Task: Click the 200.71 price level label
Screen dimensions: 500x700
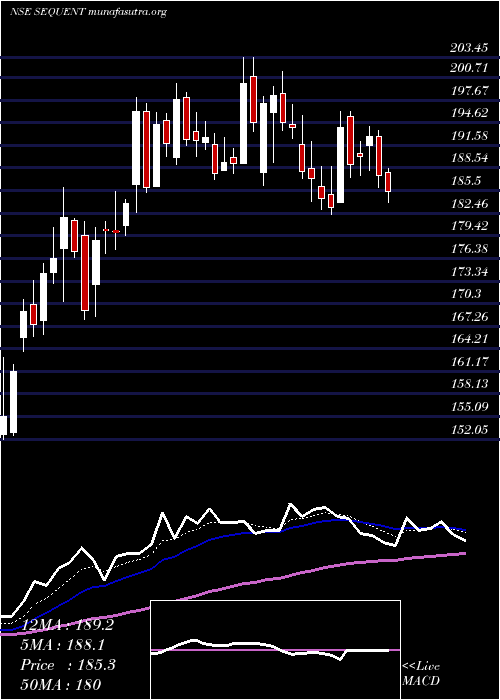Action: [x=469, y=68]
